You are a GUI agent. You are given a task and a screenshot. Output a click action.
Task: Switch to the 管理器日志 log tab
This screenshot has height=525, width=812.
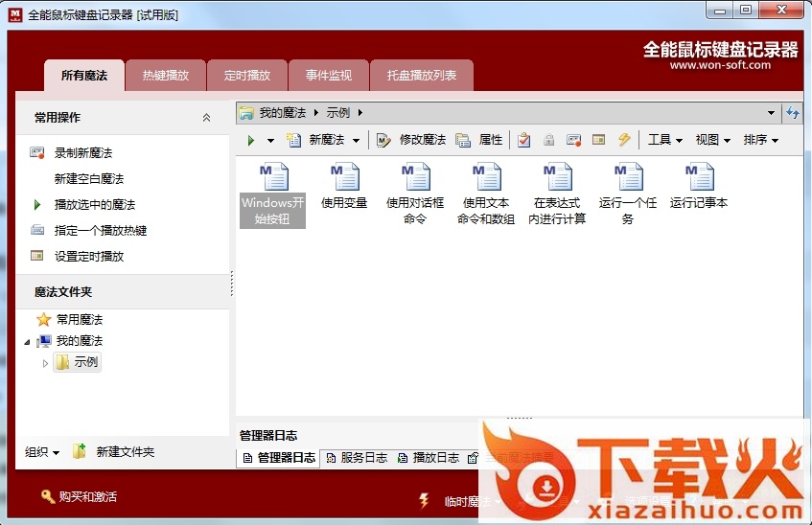(x=279, y=458)
